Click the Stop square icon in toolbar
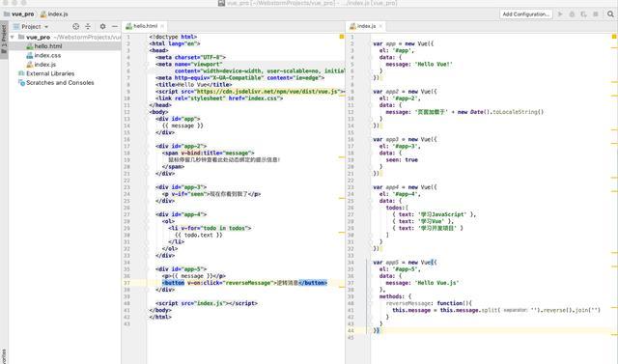Screen dimensions: 618x364 (596, 14)
